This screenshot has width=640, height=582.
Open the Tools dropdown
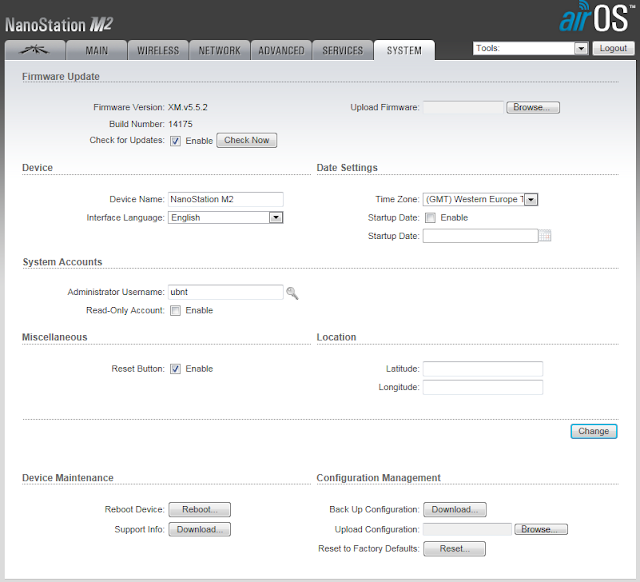tap(531, 48)
